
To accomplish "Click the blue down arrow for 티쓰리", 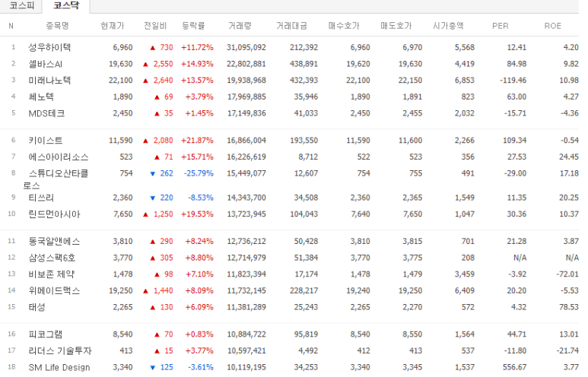I will pyautogui.click(x=153, y=198).
